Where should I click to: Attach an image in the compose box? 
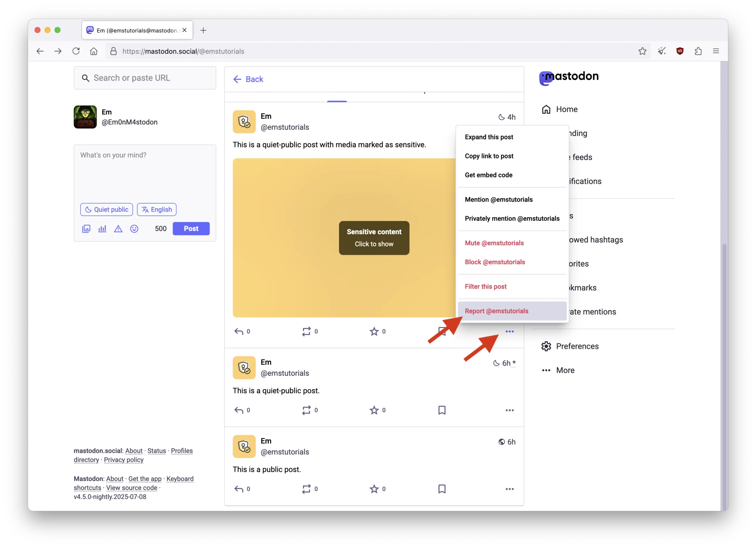[x=86, y=229]
